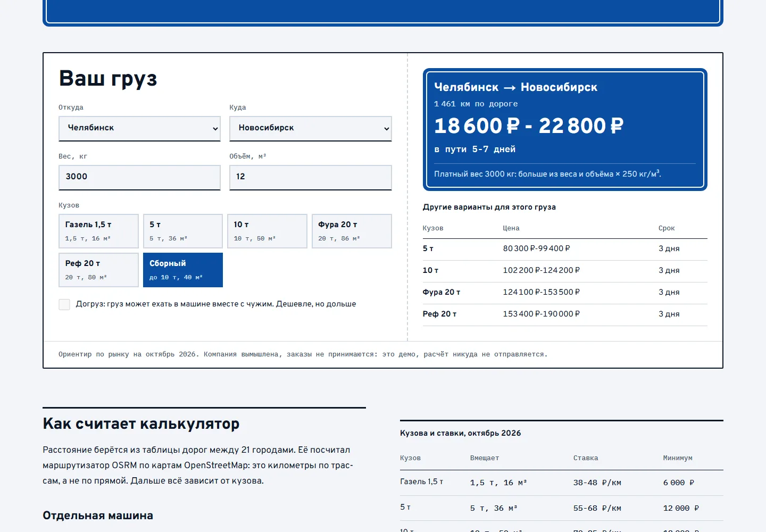Click the 10 т row in other variants
This screenshot has width=766, height=532.
point(565,271)
